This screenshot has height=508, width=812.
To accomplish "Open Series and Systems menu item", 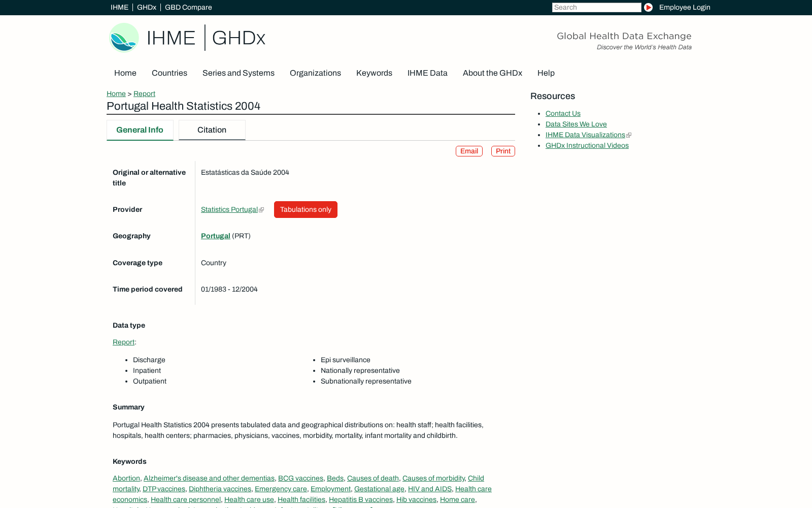I will 239,73.
